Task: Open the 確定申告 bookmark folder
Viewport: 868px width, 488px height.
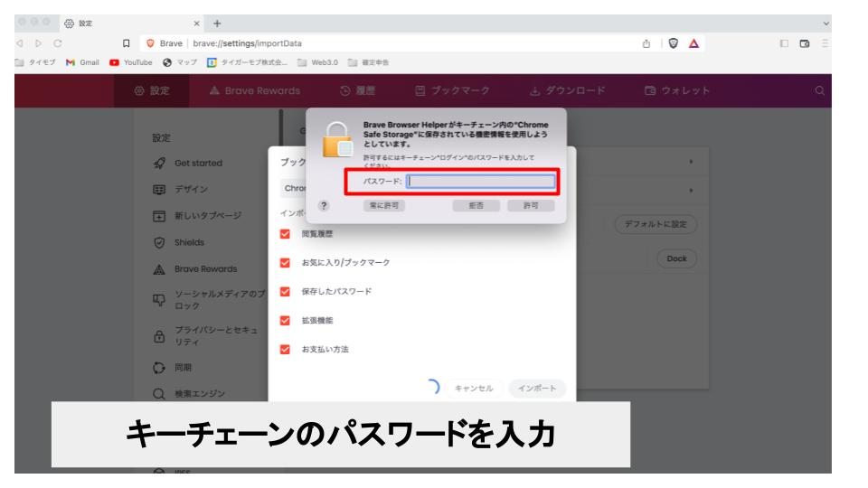Action: (x=368, y=62)
